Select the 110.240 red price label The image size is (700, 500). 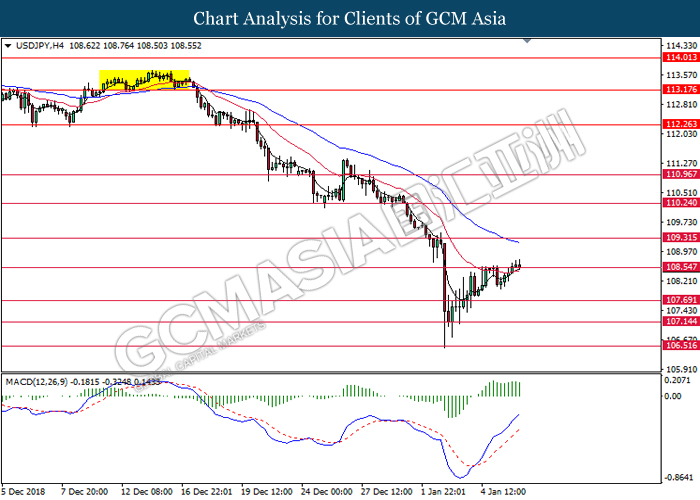(x=681, y=203)
